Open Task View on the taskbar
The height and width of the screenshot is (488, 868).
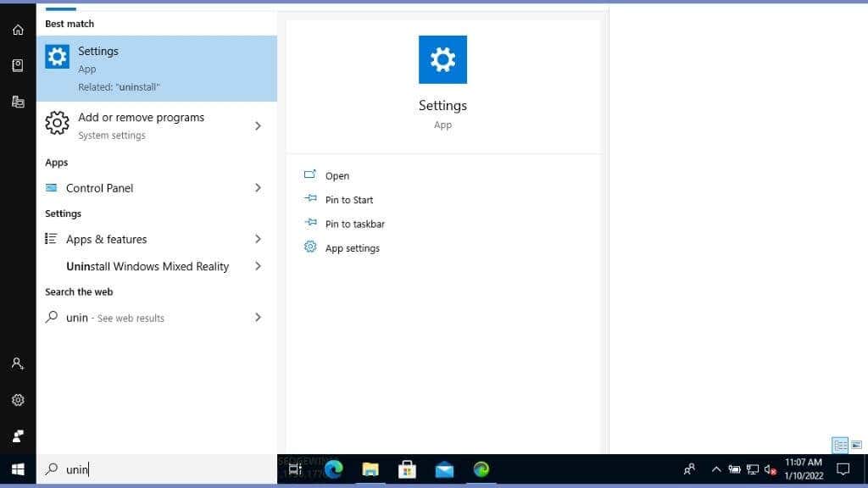tap(296, 469)
